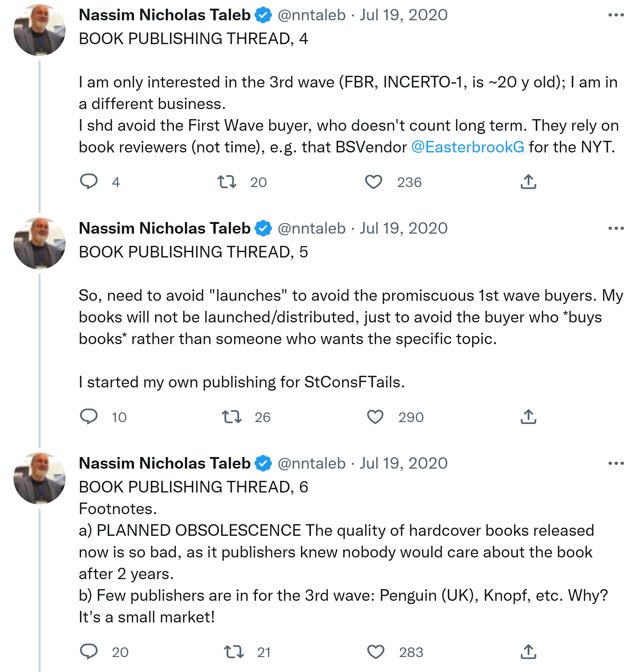The image size is (639, 672).
Task: Open more options on thread 4 tweet
Action: tap(616, 15)
